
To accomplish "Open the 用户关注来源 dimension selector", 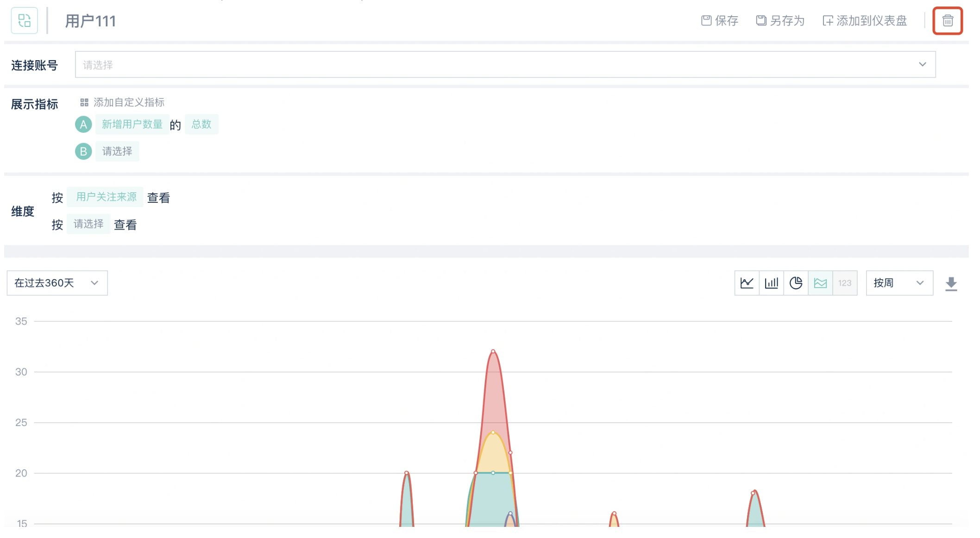I will pos(106,197).
